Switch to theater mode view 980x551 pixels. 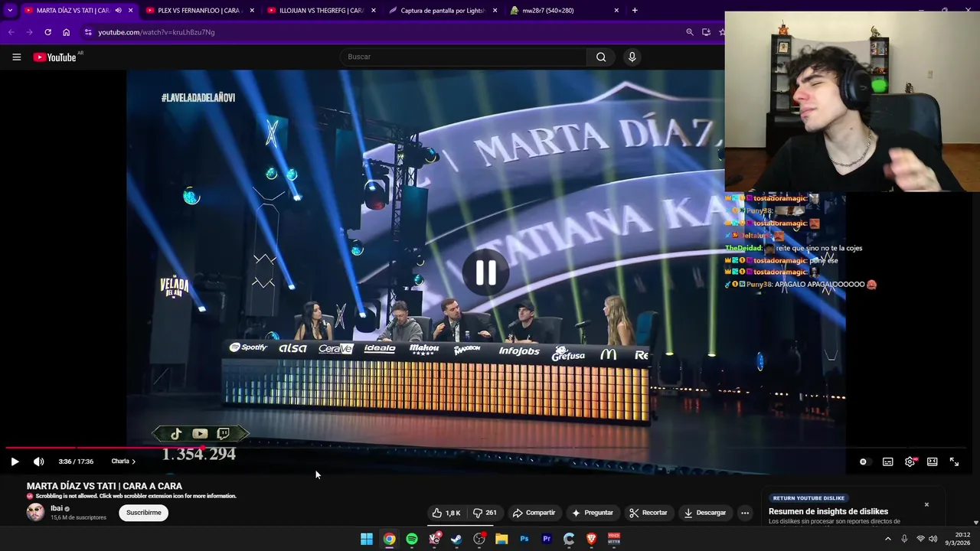tap(932, 461)
